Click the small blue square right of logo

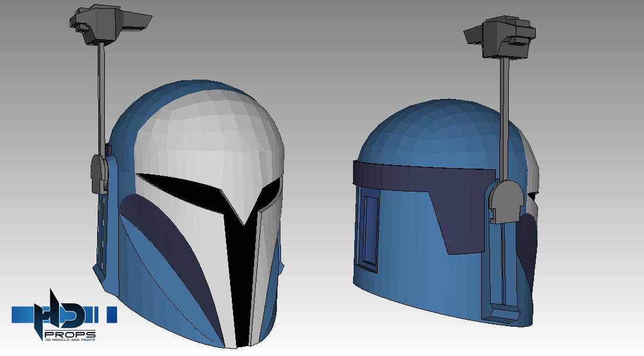pos(112,314)
